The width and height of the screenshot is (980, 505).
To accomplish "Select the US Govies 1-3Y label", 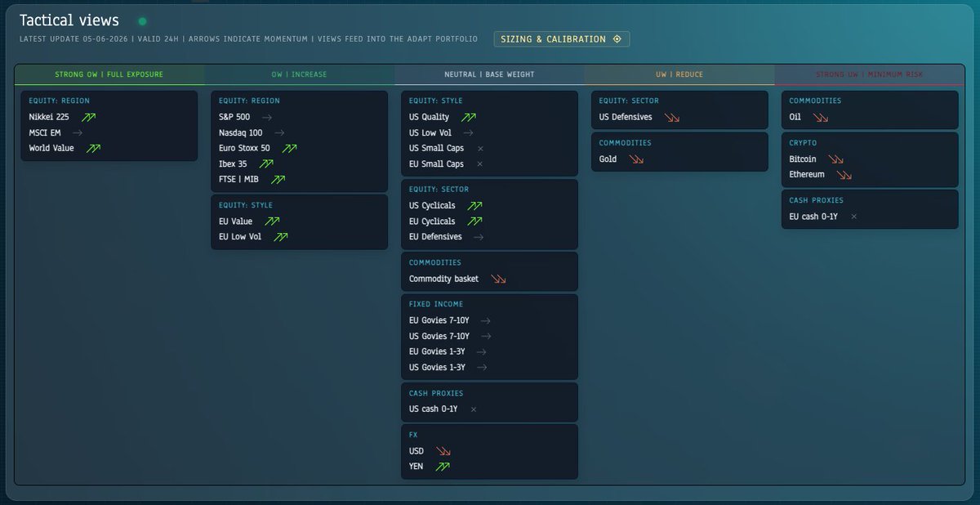I will pyautogui.click(x=437, y=367).
